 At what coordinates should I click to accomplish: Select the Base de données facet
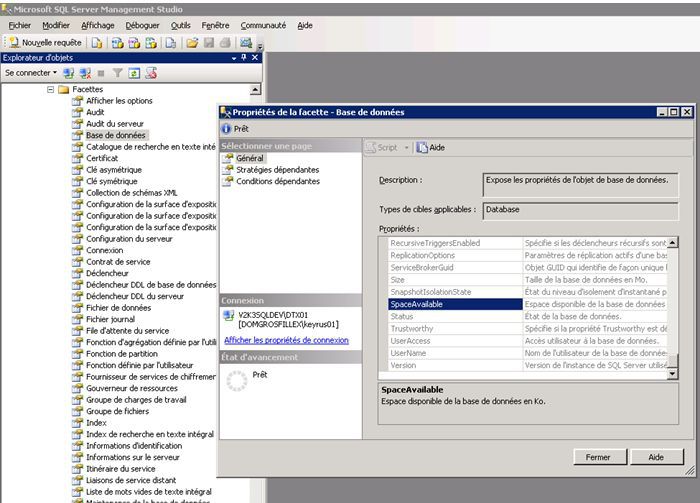[116, 135]
